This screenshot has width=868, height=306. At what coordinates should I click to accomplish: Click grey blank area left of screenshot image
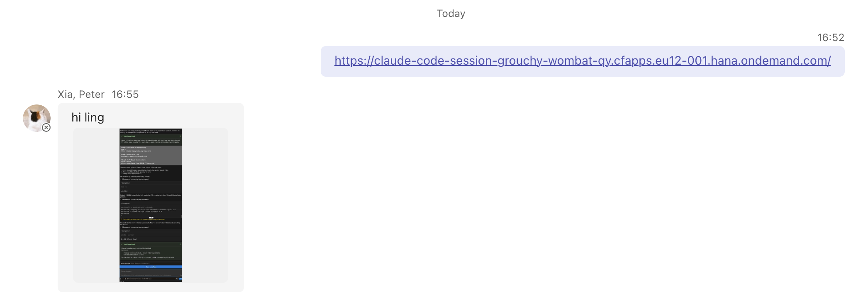tap(96, 205)
